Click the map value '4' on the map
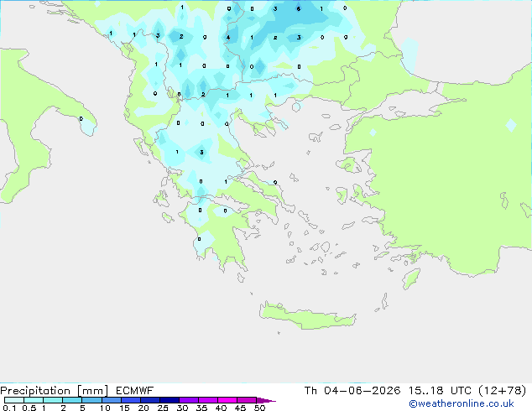Image resolution: width=532 pixels, height=411 pixels. [228, 37]
